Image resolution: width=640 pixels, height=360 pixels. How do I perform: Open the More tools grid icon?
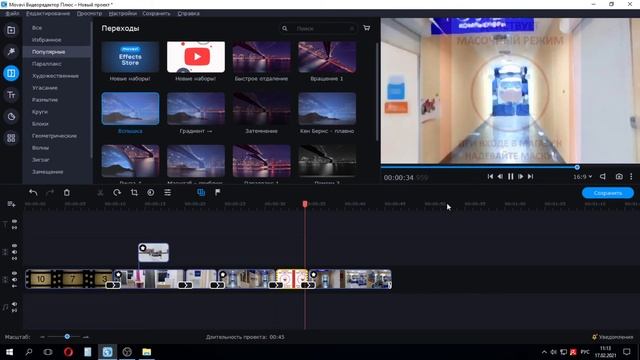(11, 138)
